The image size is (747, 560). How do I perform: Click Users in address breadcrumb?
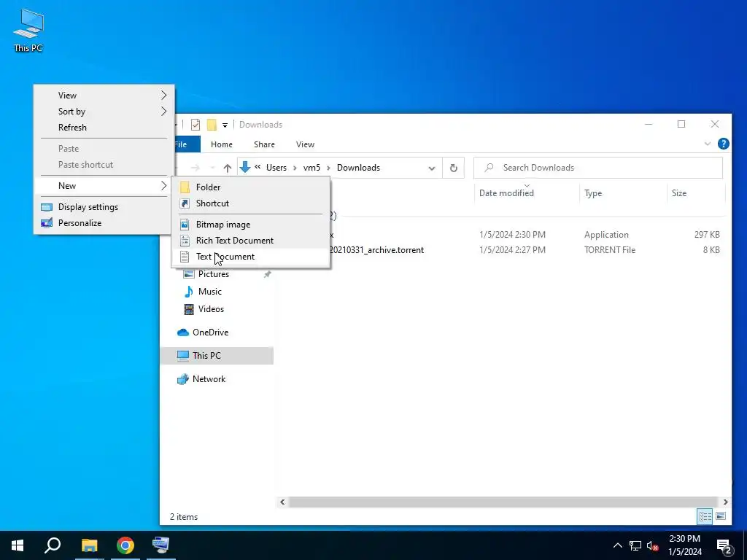pos(276,168)
